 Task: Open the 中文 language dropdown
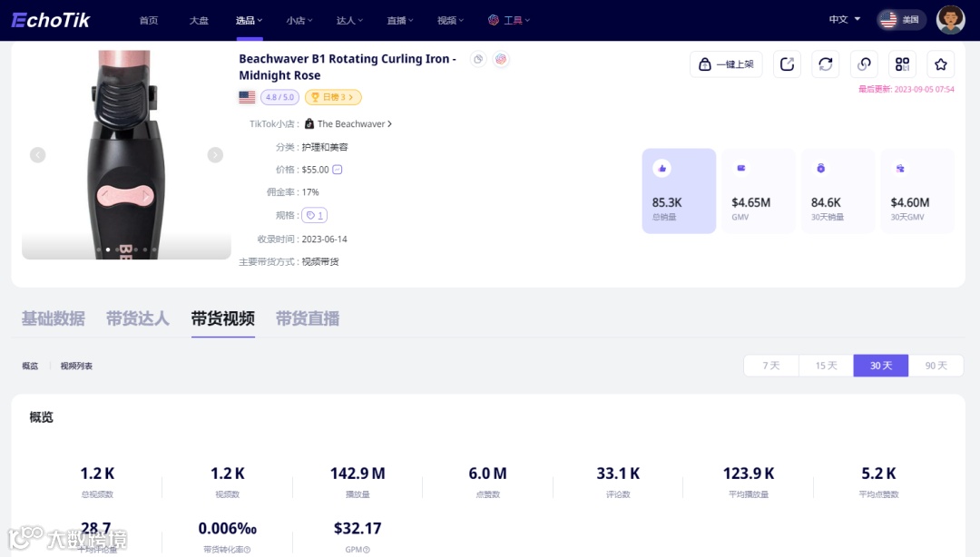(845, 19)
